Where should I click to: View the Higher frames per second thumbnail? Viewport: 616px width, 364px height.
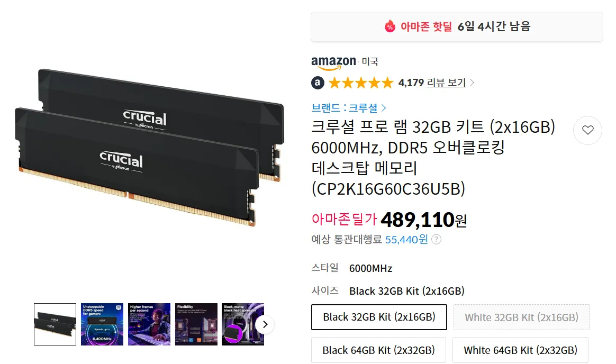149,324
